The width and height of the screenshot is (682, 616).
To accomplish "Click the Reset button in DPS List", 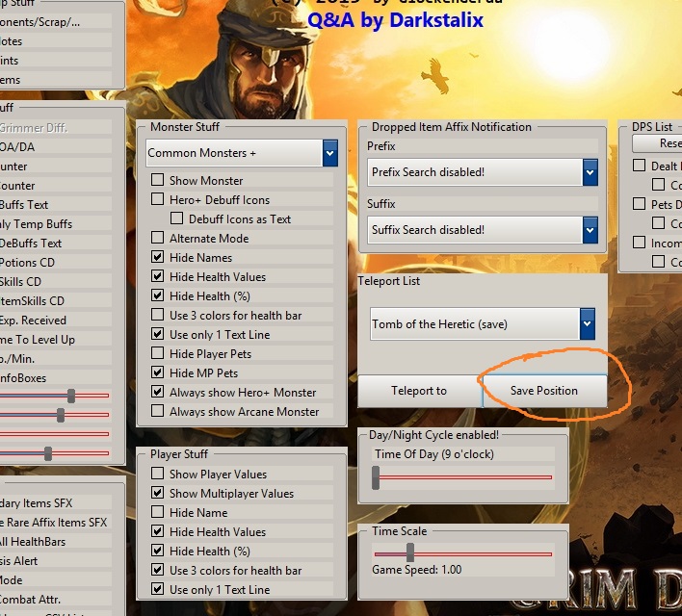I will (658, 143).
